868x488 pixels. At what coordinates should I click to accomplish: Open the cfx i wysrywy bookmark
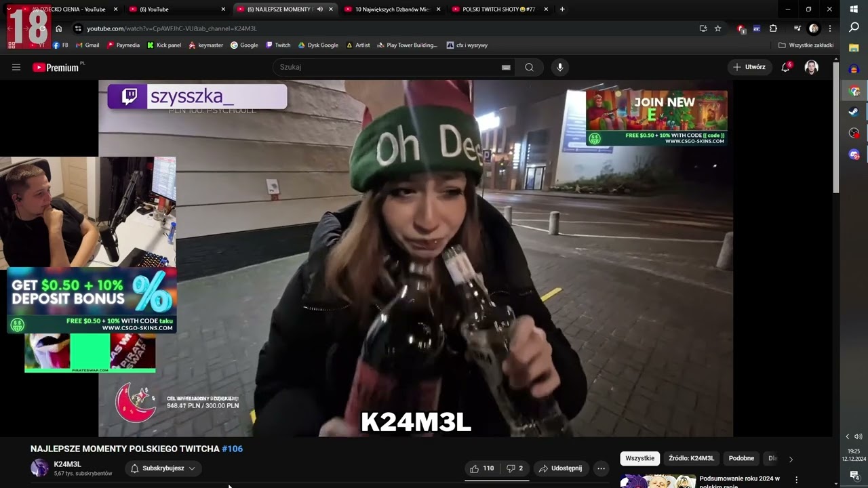(467, 45)
